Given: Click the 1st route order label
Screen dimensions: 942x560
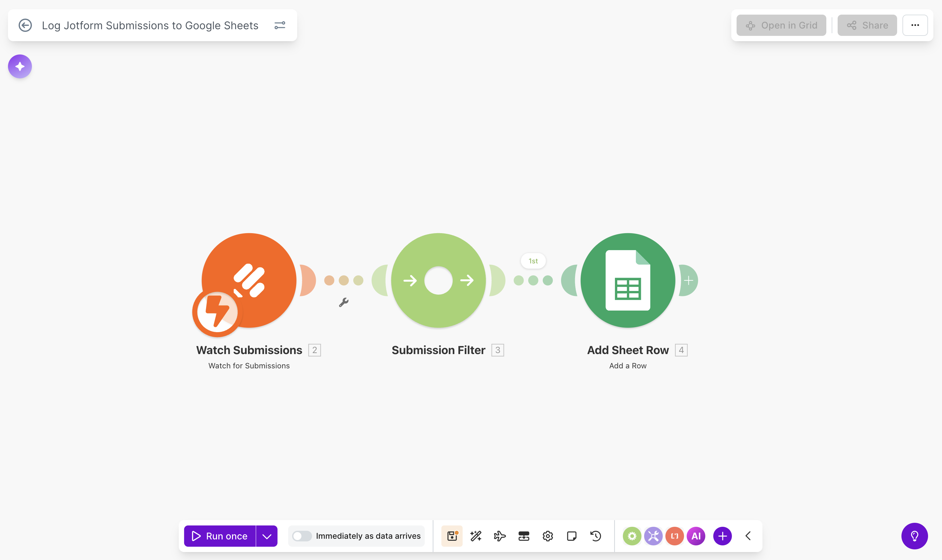Looking at the screenshot, I should [x=533, y=261].
